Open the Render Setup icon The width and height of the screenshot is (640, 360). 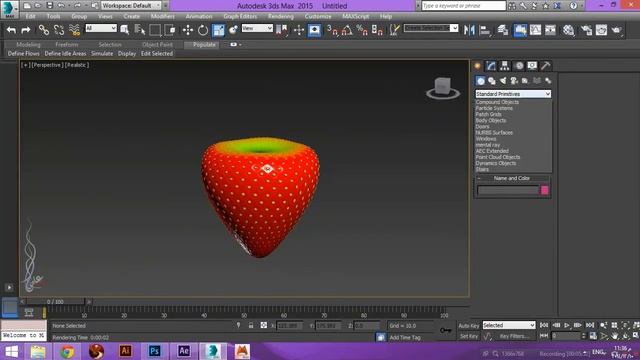[x=586, y=30]
